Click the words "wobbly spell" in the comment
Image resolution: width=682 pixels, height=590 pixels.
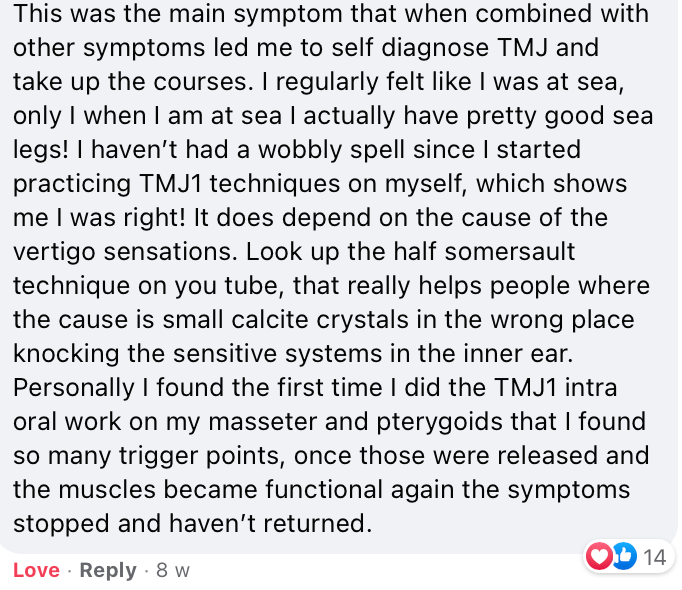click(x=331, y=150)
